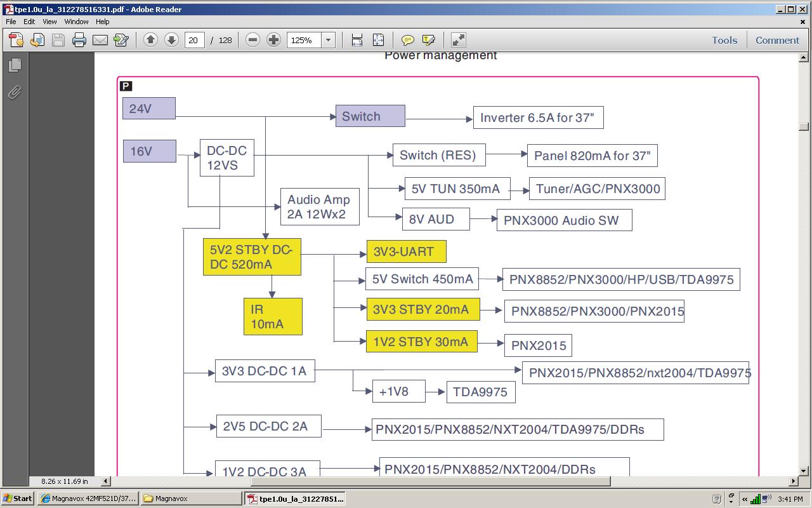This screenshot has height=508, width=812.
Task: Click the tpe1.0u_la PDF taskbar item
Action: pos(296,498)
